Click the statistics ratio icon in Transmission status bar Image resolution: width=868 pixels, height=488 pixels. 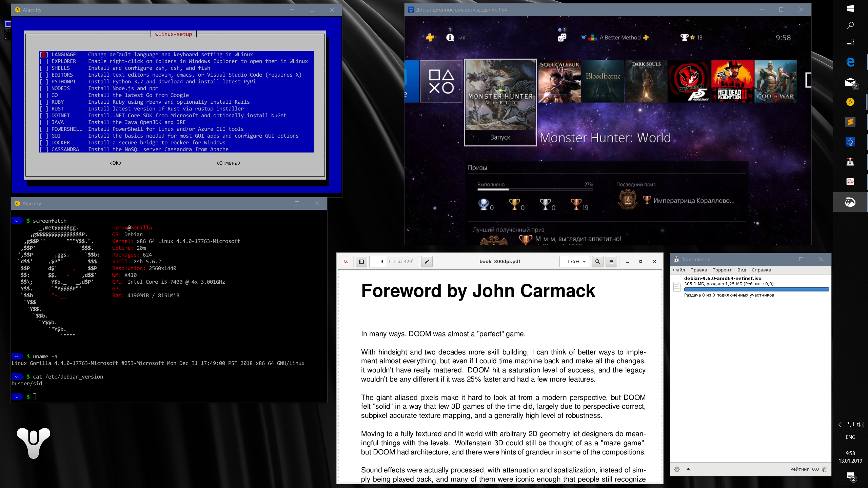[825, 469]
